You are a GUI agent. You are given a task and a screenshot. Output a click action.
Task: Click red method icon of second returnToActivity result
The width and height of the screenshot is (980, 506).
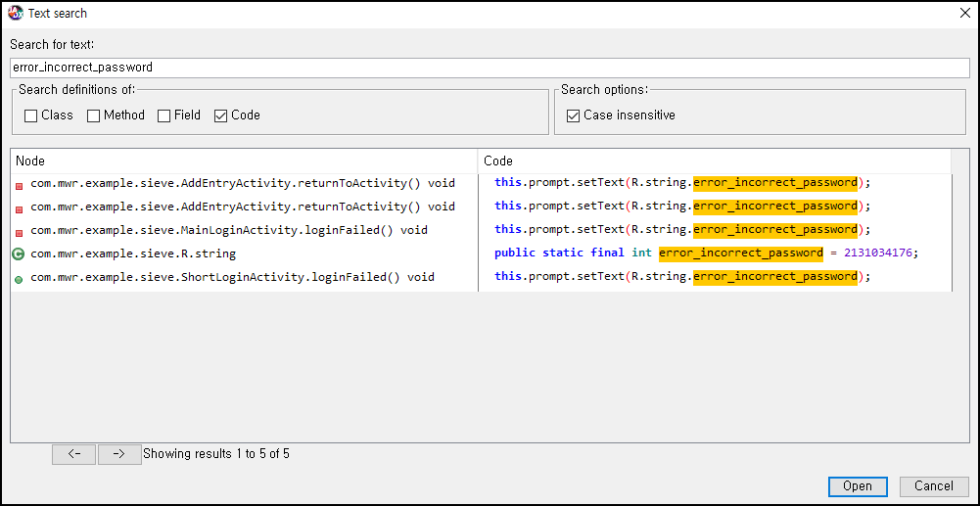point(19,207)
